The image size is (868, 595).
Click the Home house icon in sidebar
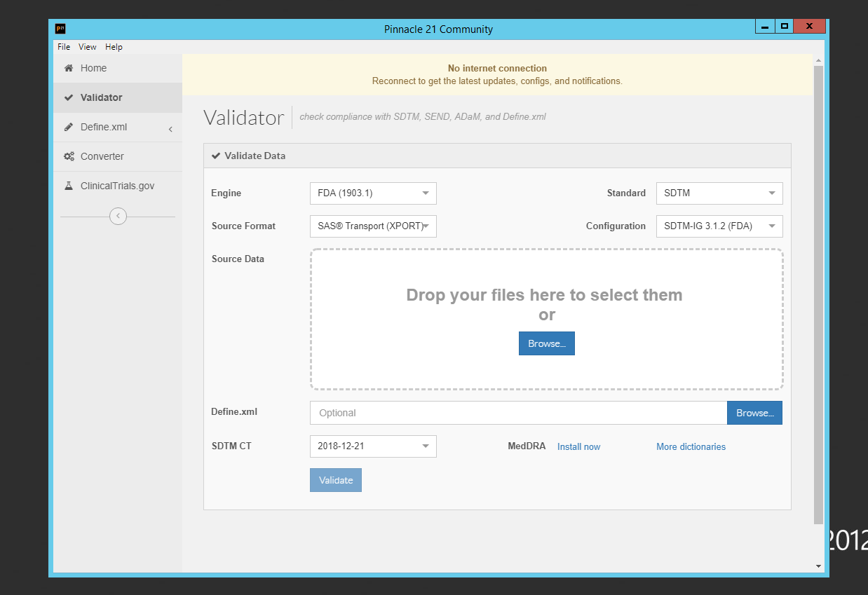click(x=69, y=68)
